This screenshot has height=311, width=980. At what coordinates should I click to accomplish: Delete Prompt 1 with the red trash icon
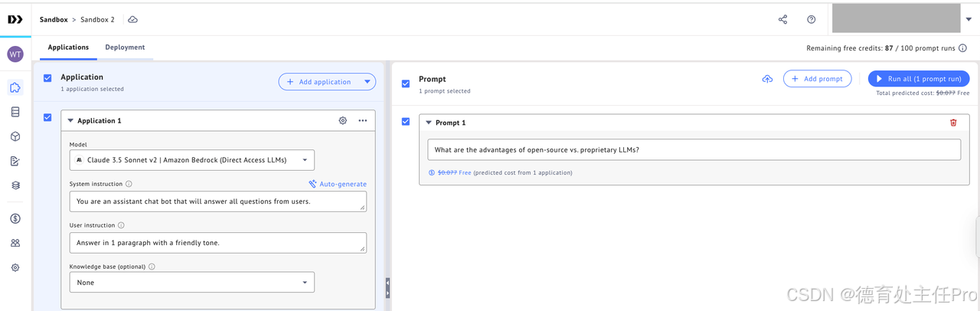pos(953,123)
